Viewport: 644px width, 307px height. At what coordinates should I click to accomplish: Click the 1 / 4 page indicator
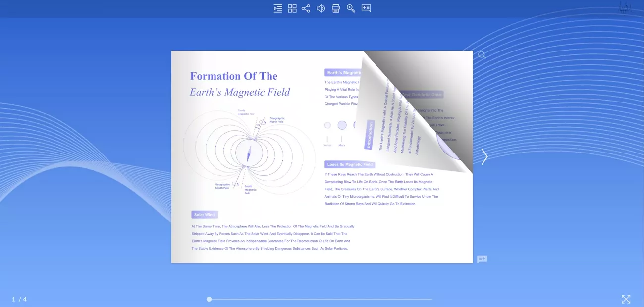[x=19, y=299]
